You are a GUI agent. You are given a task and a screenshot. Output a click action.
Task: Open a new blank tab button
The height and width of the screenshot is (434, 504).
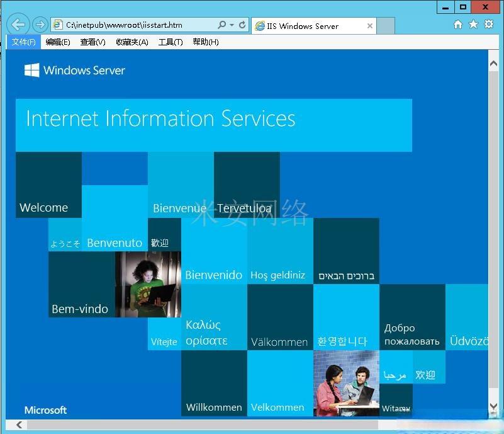coord(385,26)
